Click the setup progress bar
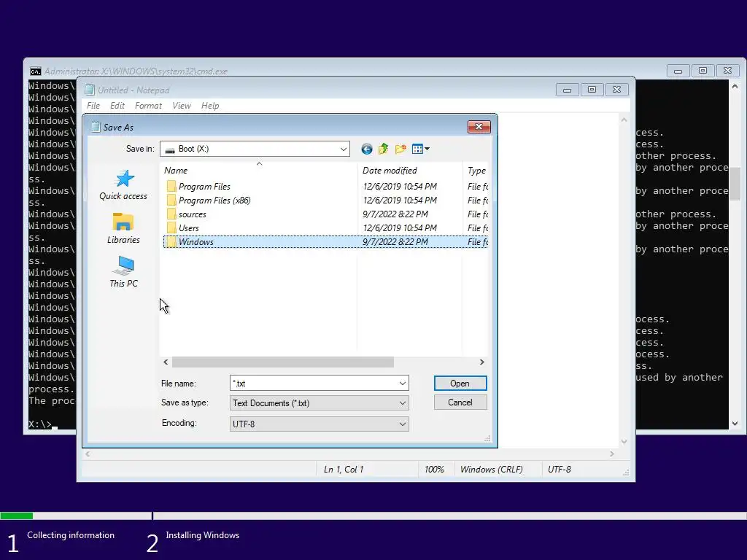The image size is (747, 560). [373, 516]
